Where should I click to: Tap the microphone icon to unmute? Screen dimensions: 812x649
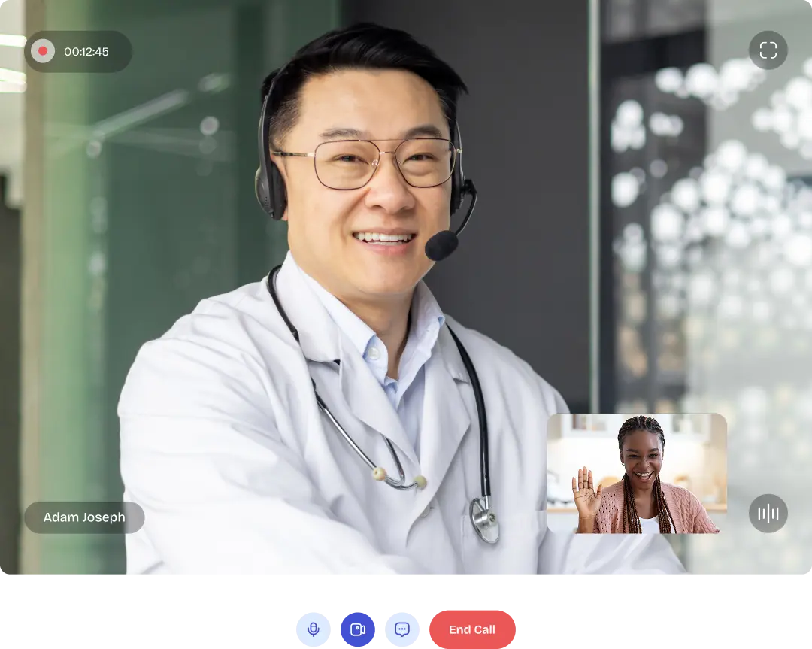[x=313, y=629]
